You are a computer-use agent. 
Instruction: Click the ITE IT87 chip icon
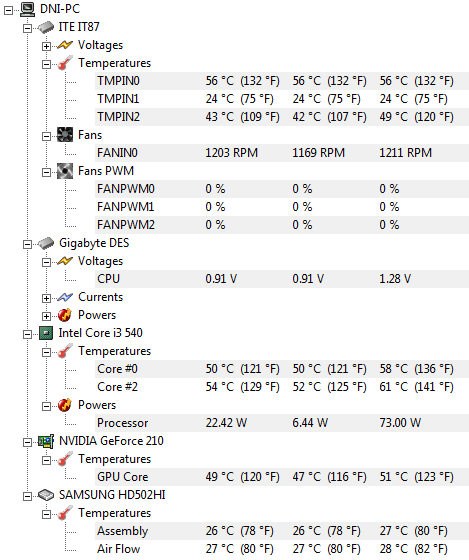pos(46,27)
